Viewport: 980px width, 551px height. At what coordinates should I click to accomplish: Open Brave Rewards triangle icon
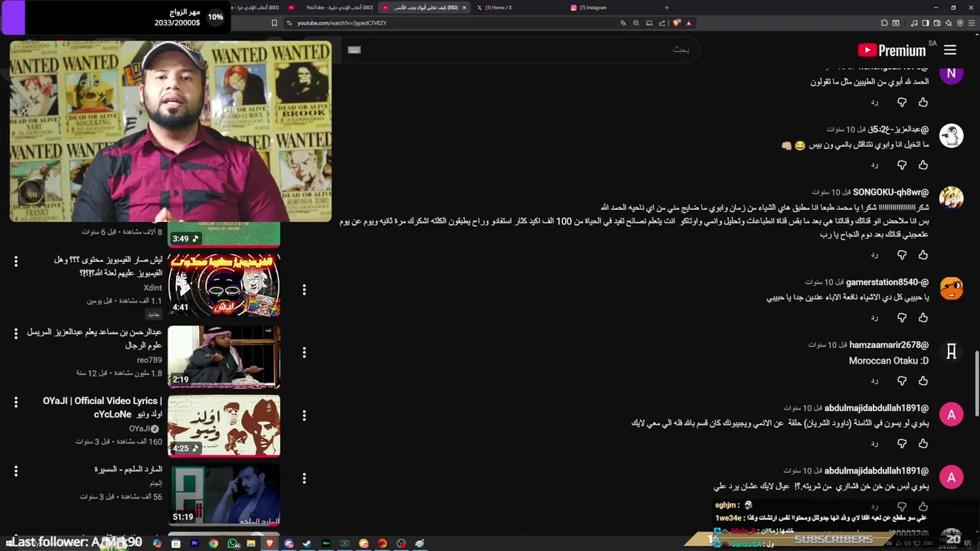[688, 23]
